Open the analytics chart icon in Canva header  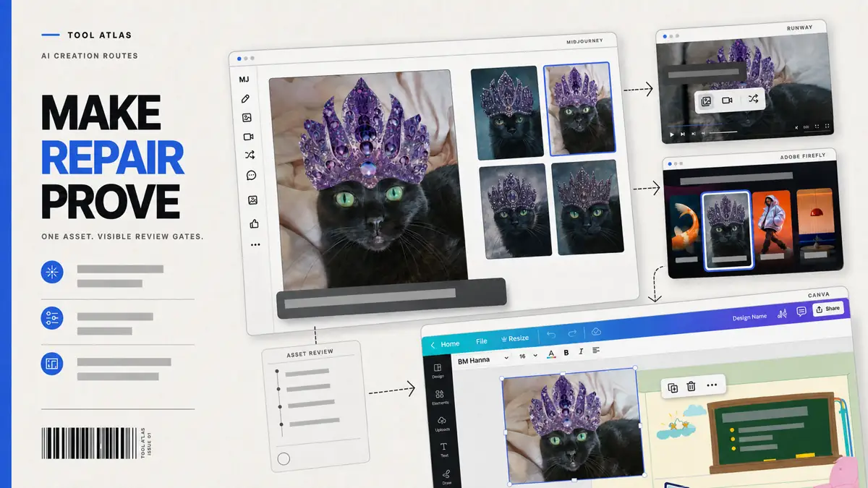pyautogui.click(x=782, y=314)
